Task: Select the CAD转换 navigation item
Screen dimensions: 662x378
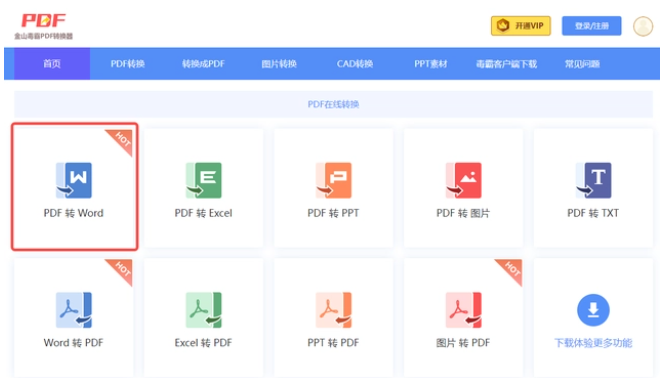Action: click(355, 64)
